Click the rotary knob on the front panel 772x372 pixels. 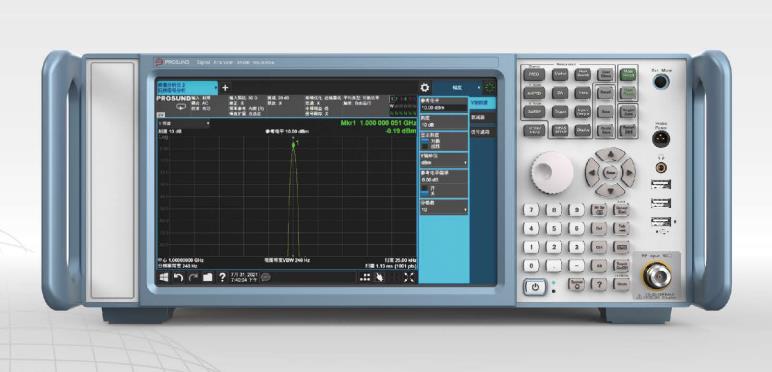pos(552,172)
